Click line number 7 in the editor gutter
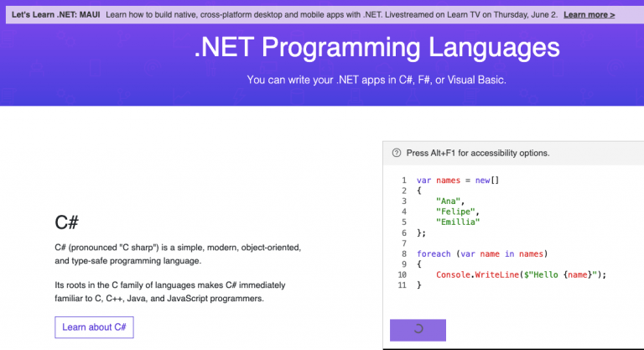The height and width of the screenshot is (350, 644). [x=403, y=243]
